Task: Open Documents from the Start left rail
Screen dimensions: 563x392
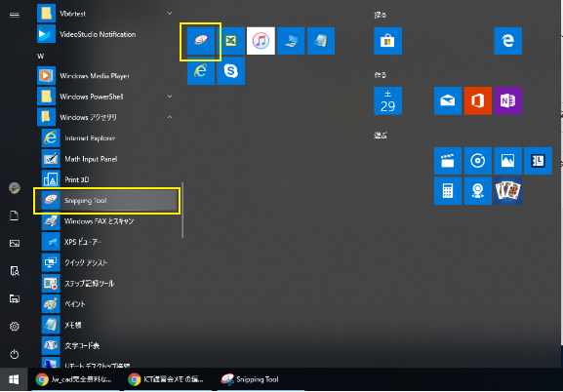Action: (15, 216)
